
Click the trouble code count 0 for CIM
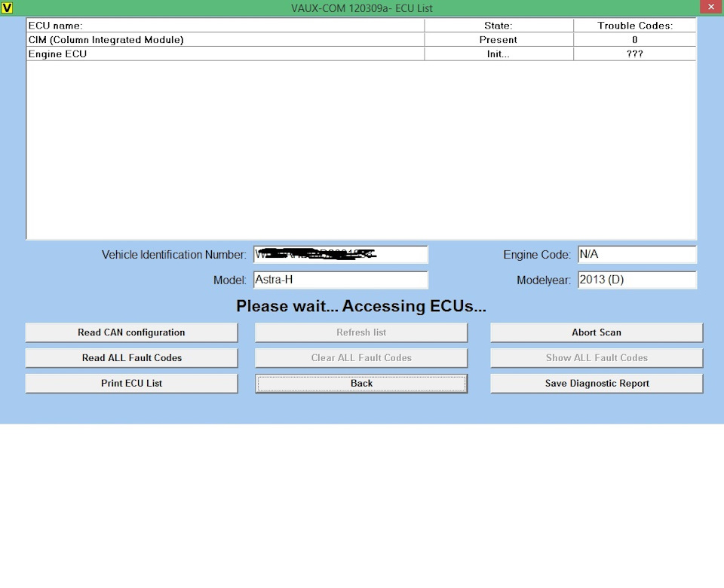635,40
